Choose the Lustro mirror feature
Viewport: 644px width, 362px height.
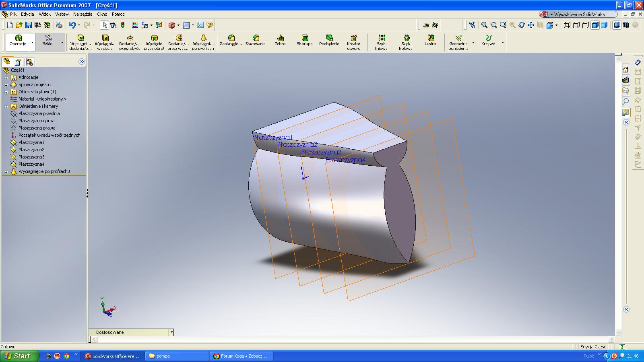coord(430,41)
